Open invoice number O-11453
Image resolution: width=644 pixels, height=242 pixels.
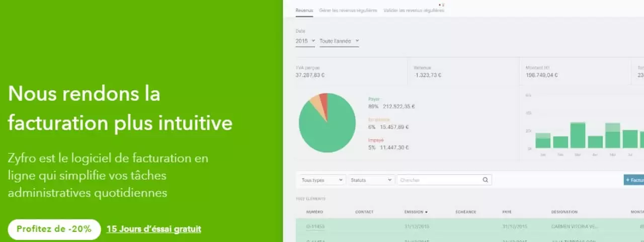pos(315,226)
